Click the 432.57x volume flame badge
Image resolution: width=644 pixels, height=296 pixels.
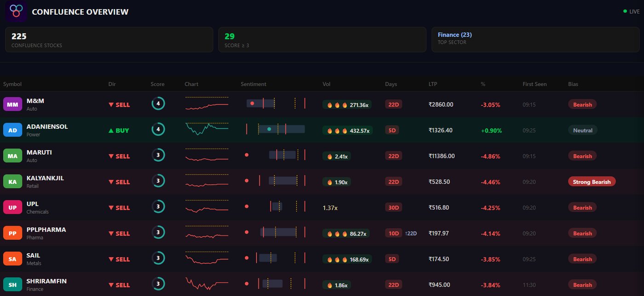347,131
